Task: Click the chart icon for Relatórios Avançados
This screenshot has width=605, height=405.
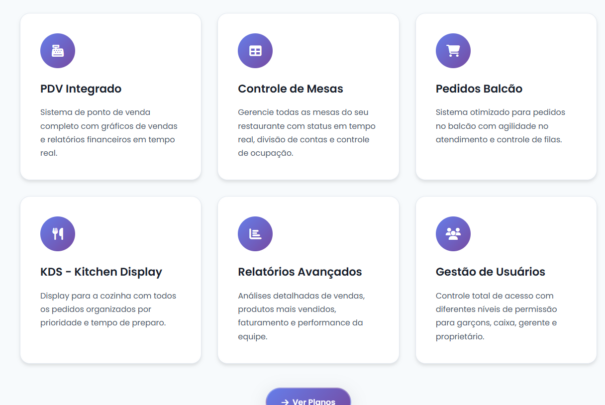Action: 255,234
